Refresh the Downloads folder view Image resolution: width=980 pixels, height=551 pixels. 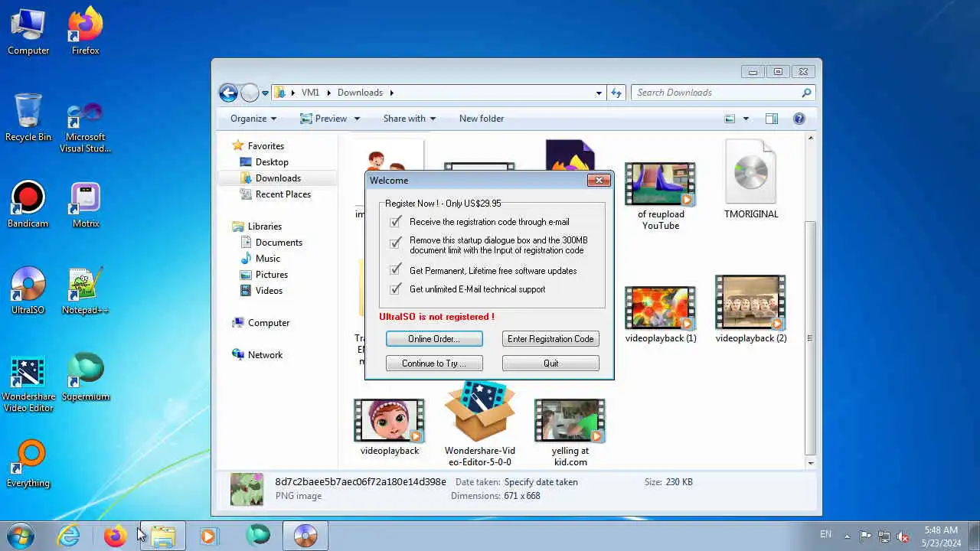click(616, 93)
